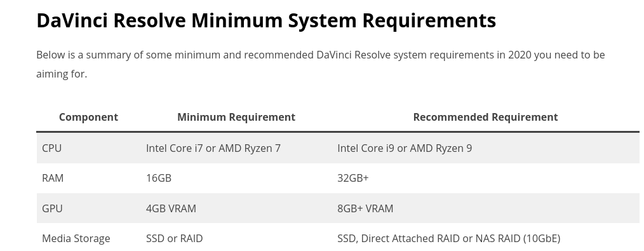Click the words 'aiming for.' in the paragraph

[62, 74]
